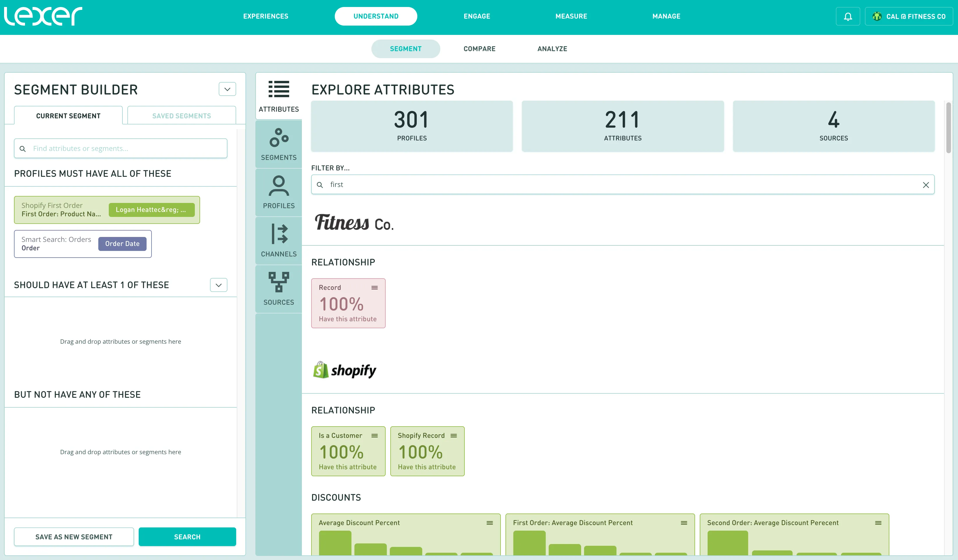Image resolution: width=958 pixels, height=560 pixels.
Task: Open the Record attribute card menu icon
Action: [x=375, y=288]
